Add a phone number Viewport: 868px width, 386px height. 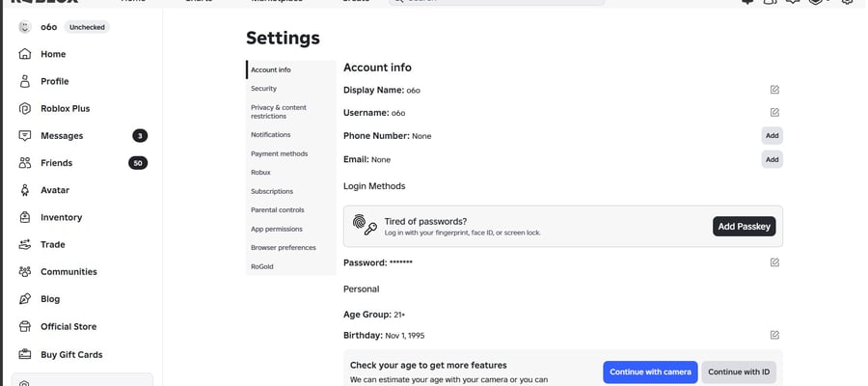point(772,136)
